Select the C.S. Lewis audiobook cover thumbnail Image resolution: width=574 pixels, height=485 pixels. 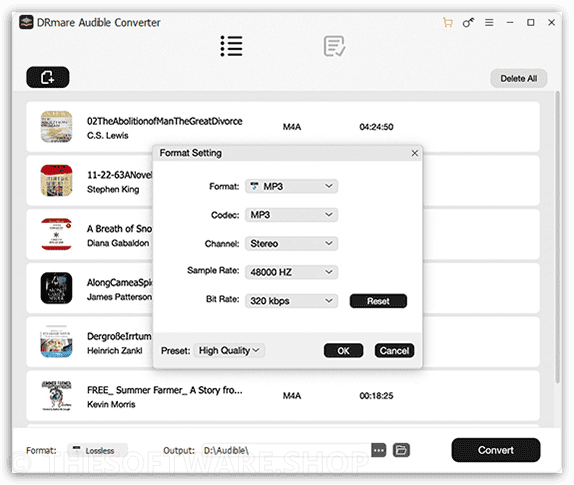tap(56, 127)
